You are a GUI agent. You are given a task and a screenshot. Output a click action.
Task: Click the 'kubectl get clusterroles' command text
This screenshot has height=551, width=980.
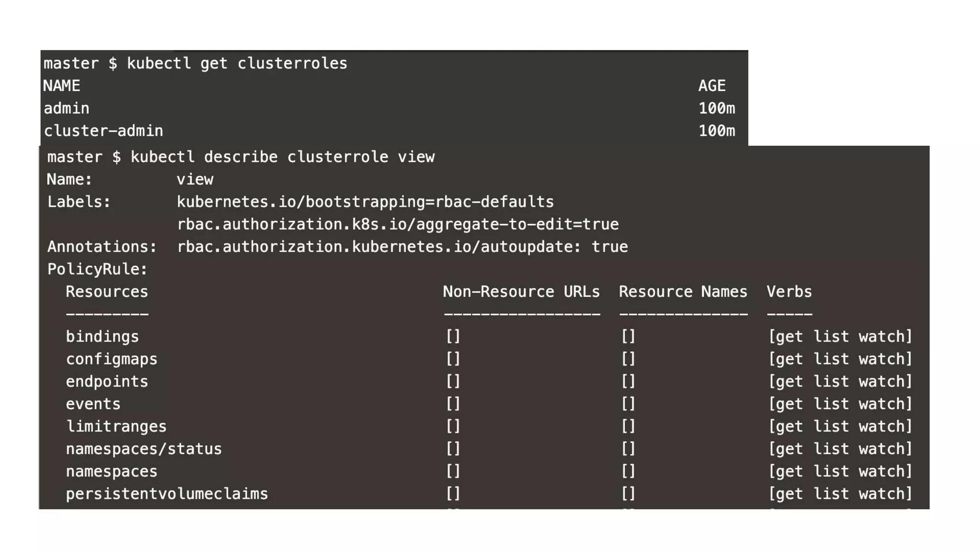237,64
